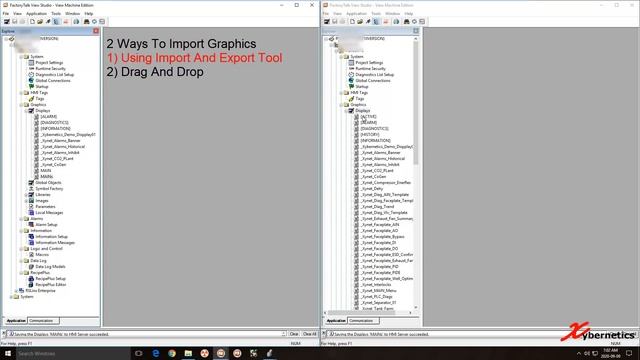The height and width of the screenshot is (360, 640).
Task: Open the Help menu in left window
Action: click(x=89, y=13)
